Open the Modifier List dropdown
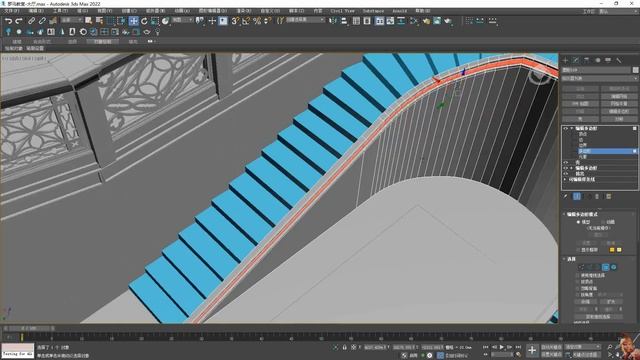This screenshot has width=640, height=360. tap(600, 78)
